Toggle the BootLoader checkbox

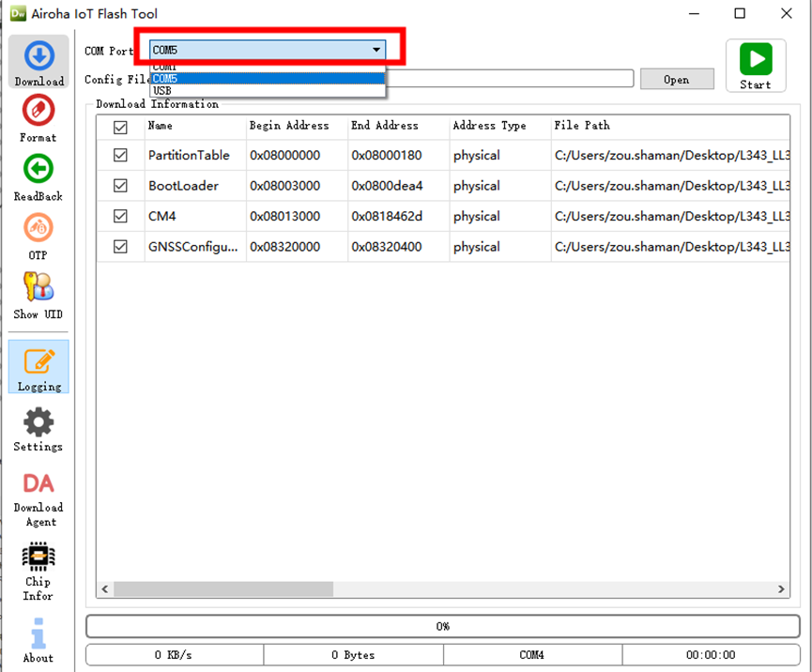click(120, 186)
